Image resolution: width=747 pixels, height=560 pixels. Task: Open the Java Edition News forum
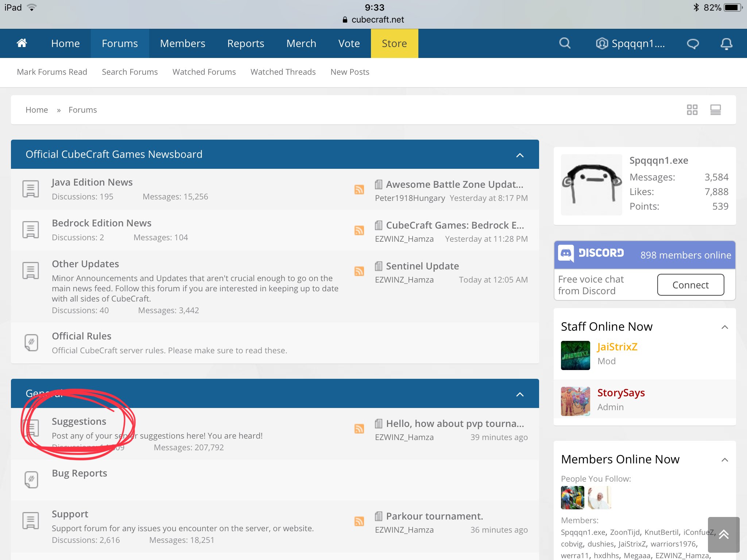click(92, 182)
